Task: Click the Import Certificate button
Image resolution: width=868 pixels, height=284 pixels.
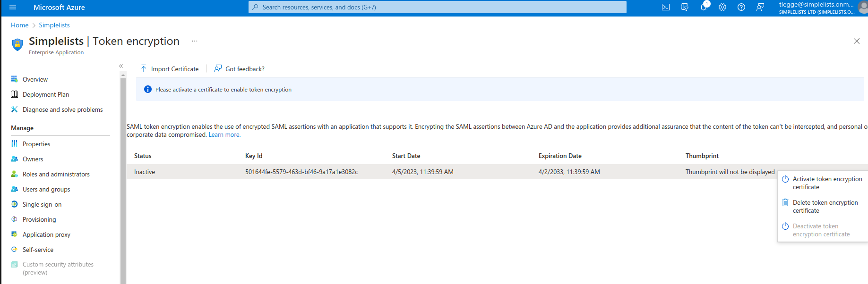Action: pyautogui.click(x=170, y=69)
